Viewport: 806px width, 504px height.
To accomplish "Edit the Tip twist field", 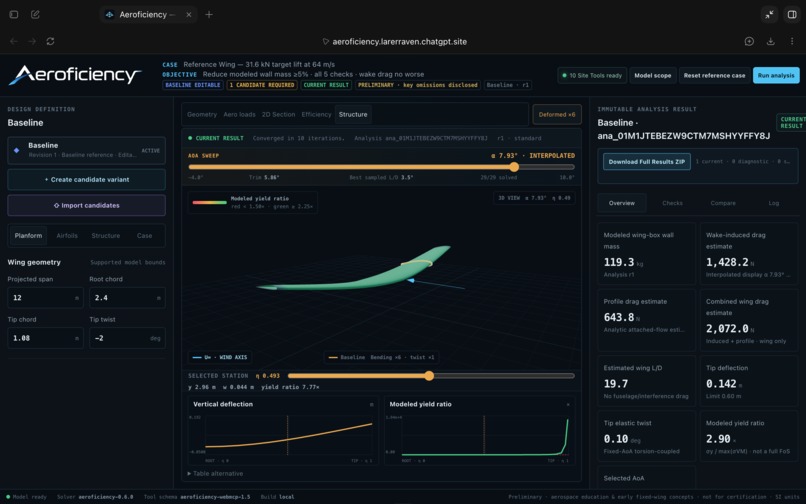I will [x=127, y=338].
